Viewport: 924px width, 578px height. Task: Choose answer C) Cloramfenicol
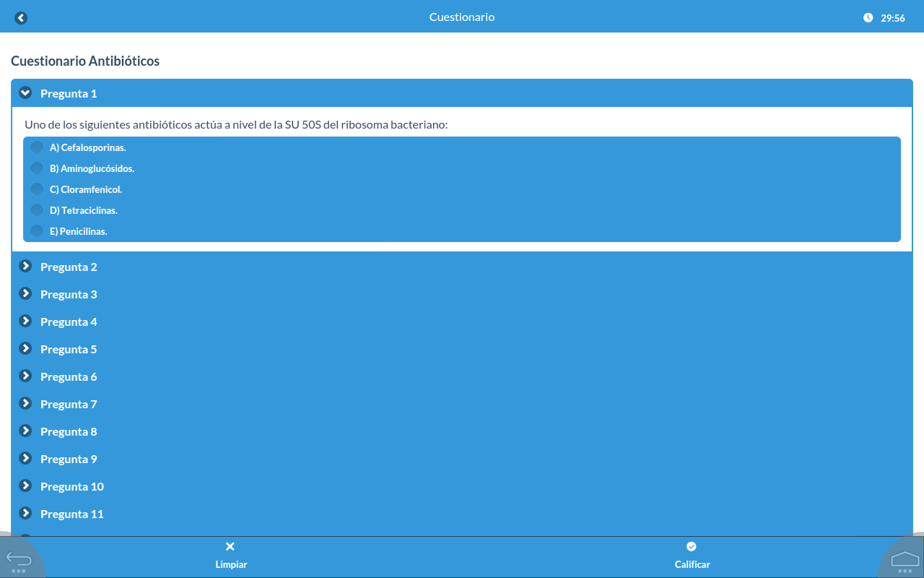[x=462, y=189]
